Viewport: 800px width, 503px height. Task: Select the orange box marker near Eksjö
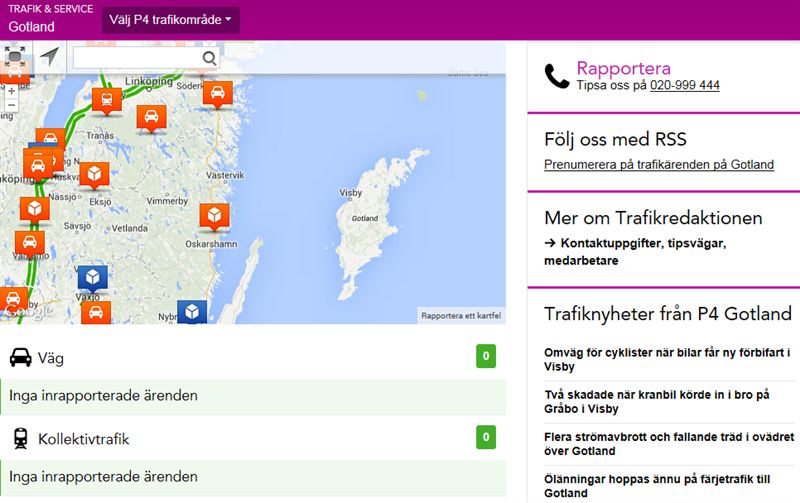(94, 175)
